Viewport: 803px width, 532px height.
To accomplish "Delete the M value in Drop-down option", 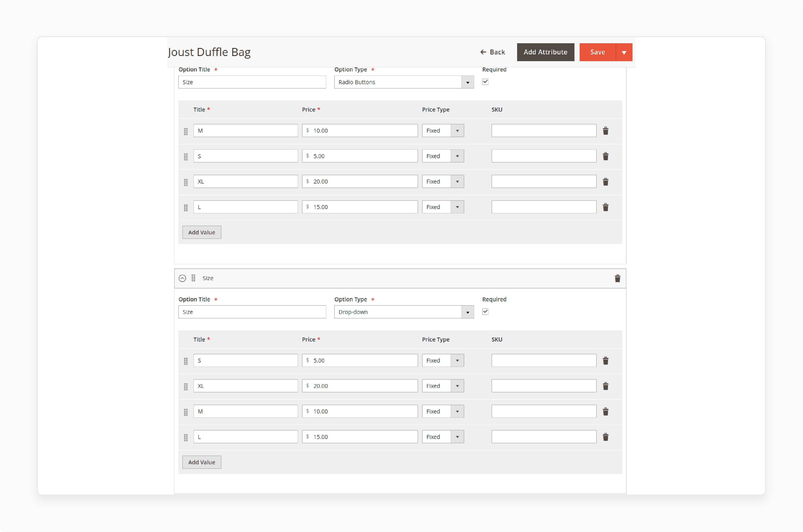I will point(605,411).
